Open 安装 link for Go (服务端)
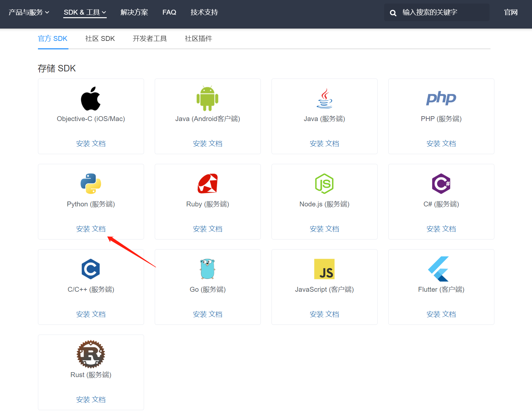Viewport: 532px width, 417px height. click(x=200, y=314)
